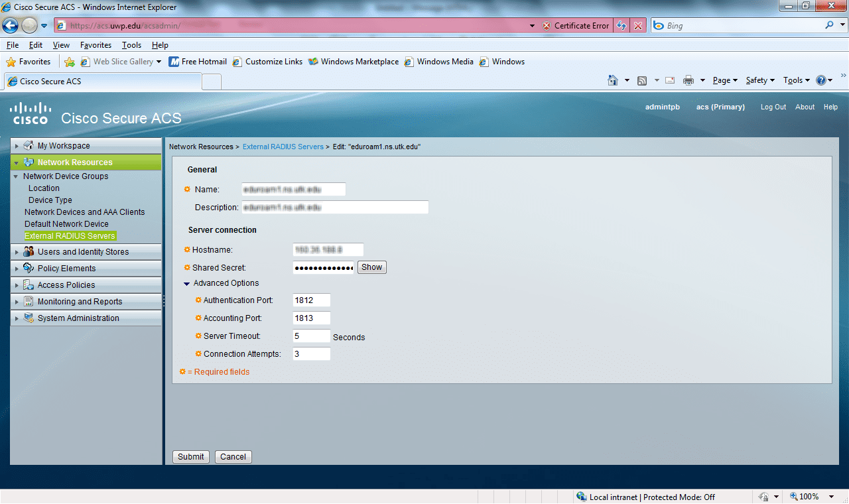The width and height of the screenshot is (849, 504).
Task: Click the Add to Favorites Bar icon
Action: pos(70,62)
